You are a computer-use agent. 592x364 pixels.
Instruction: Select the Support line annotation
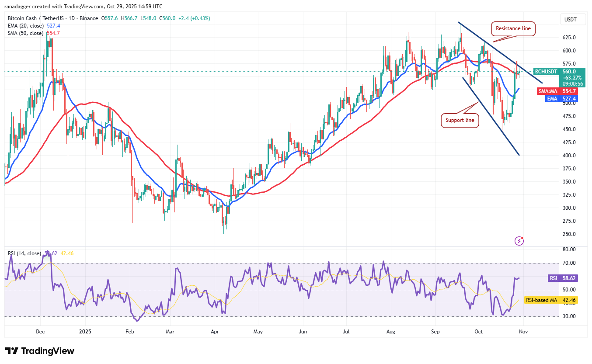click(x=460, y=120)
